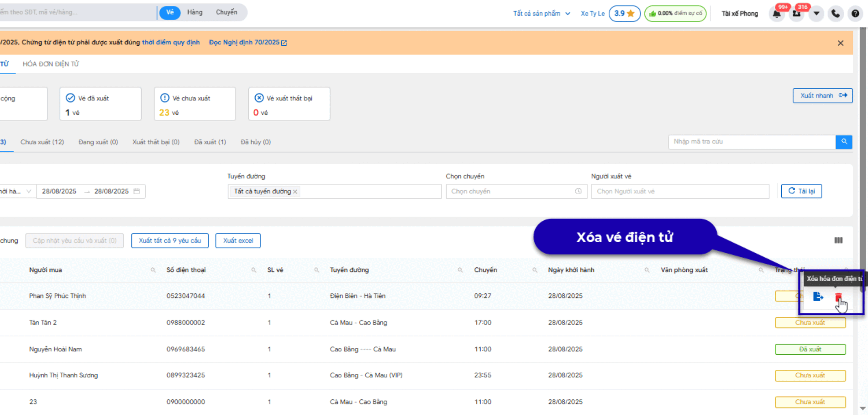The width and height of the screenshot is (868, 415).
Task: Click the blue export ticket icon in first row
Action: (818, 297)
